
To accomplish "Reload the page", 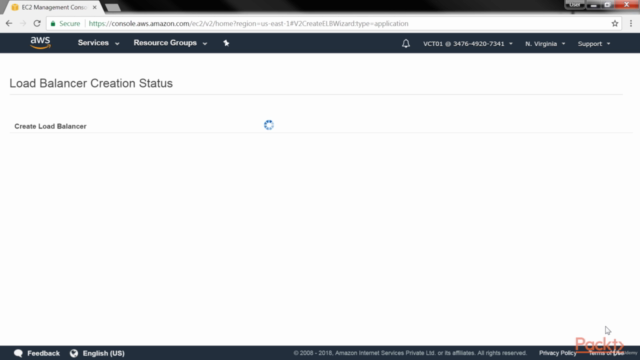I will 37,23.
